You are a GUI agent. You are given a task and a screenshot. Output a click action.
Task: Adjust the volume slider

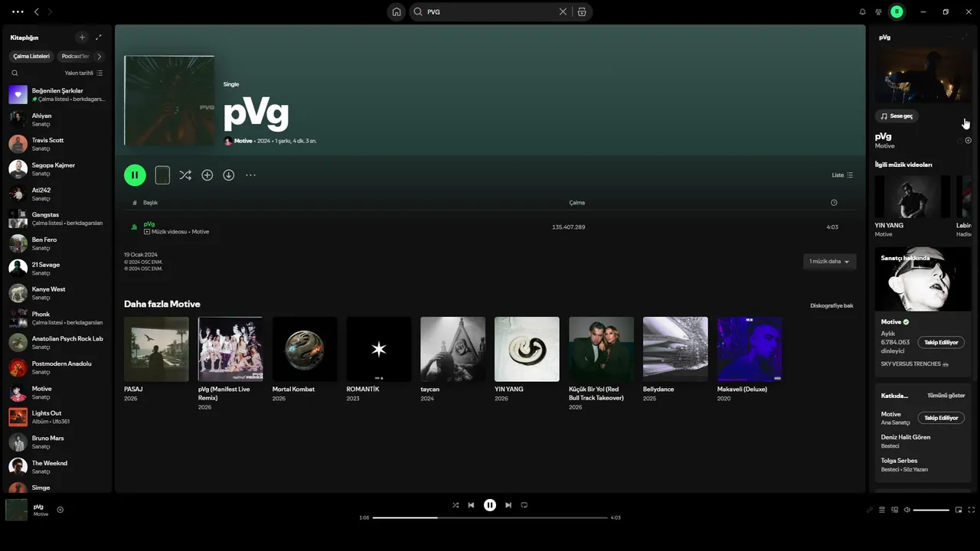(x=931, y=510)
